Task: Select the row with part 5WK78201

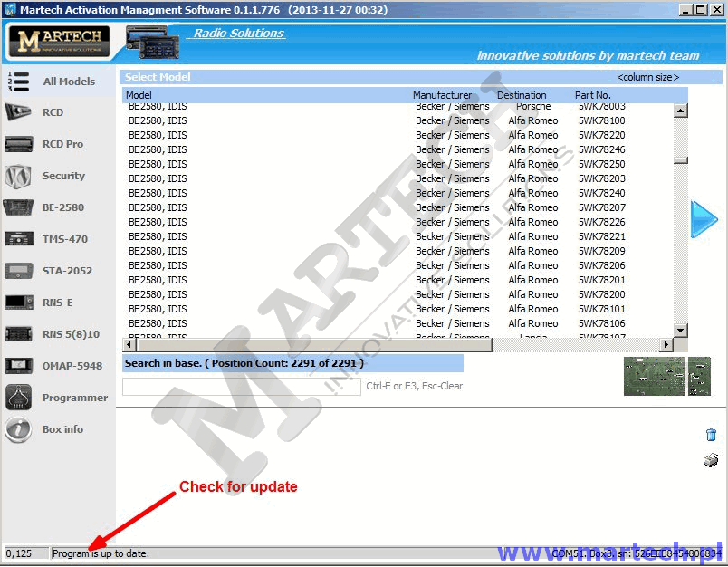Action: 399,280
